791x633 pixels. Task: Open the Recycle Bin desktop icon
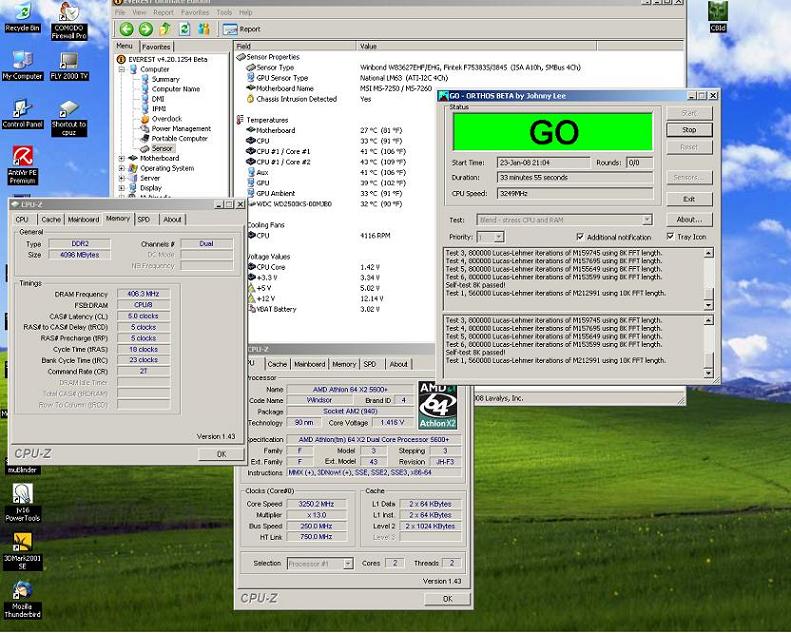tap(22, 17)
